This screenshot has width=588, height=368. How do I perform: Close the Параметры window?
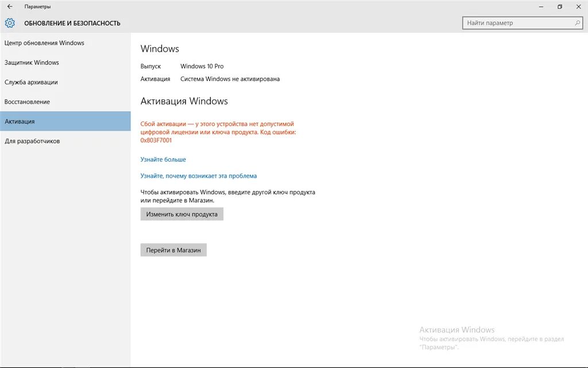click(x=579, y=6)
